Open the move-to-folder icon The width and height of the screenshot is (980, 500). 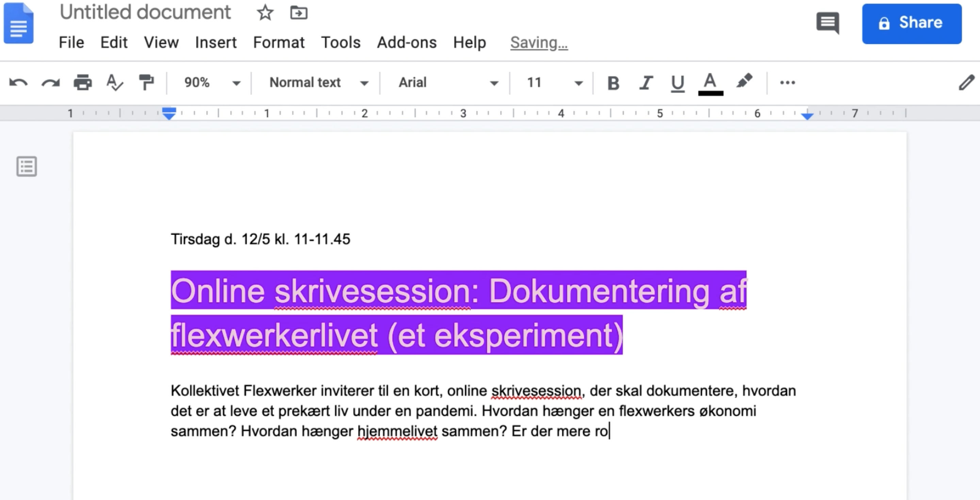pyautogui.click(x=299, y=13)
